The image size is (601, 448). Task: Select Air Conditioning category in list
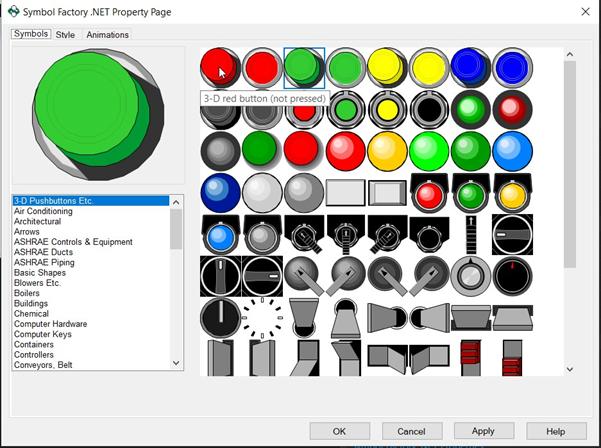coord(43,211)
